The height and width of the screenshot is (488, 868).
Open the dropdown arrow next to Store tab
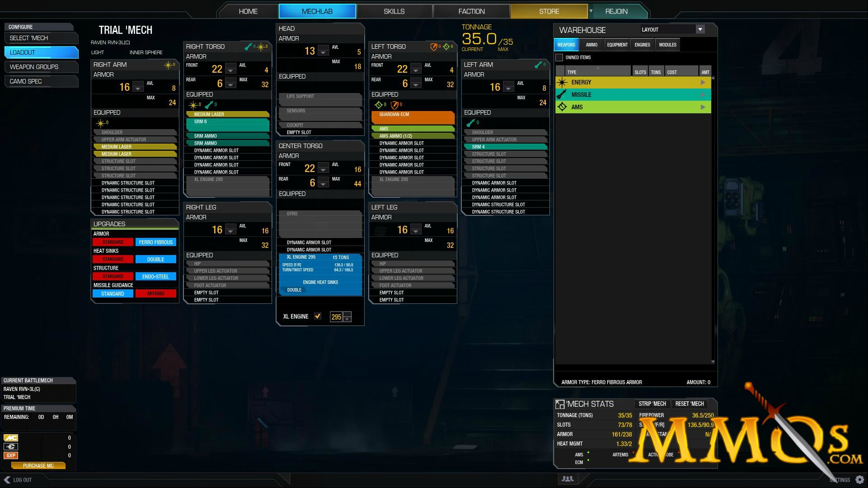point(591,11)
